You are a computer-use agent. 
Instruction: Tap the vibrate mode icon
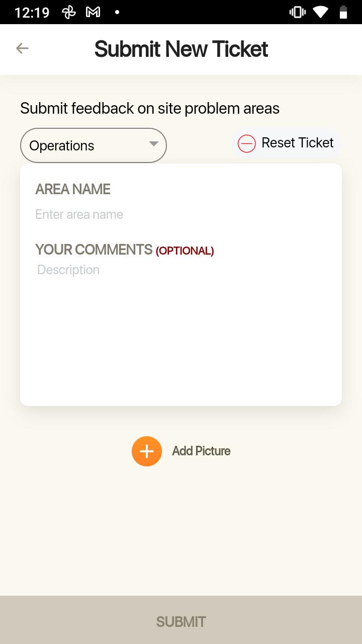tap(298, 12)
